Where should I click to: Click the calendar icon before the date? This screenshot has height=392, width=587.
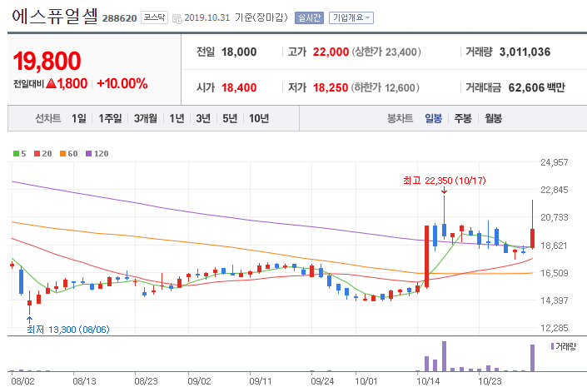177,18
